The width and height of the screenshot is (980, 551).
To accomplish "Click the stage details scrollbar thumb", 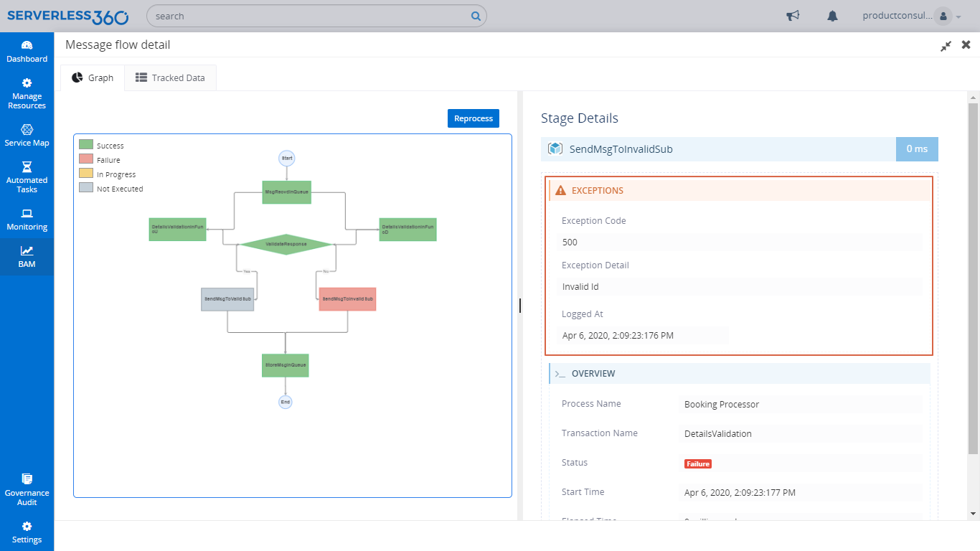I will [x=973, y=278].
